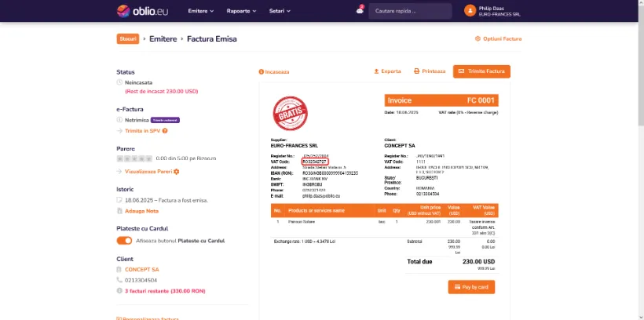This screenshot has width=644, height=320.
Task: Click the Philip Daas user avatar
Action: point(470,11)
